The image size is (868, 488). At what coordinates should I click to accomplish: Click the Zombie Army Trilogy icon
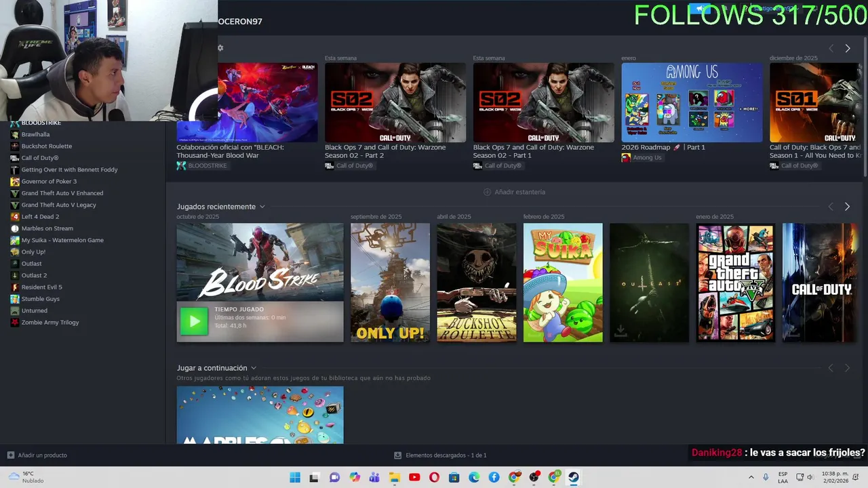(x=14, y=322)
